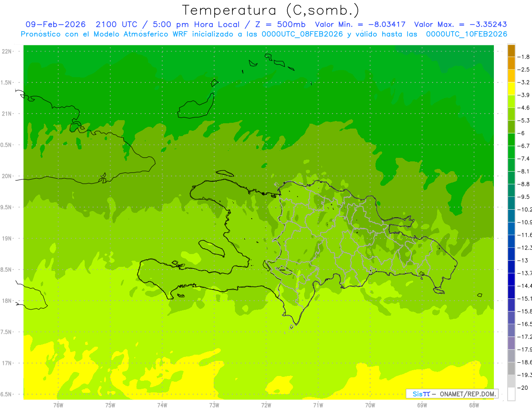The width and height of the screenshot is (532, 411).
Task: Click the '-8.1' colorbar label
Action: coord(524,171)
